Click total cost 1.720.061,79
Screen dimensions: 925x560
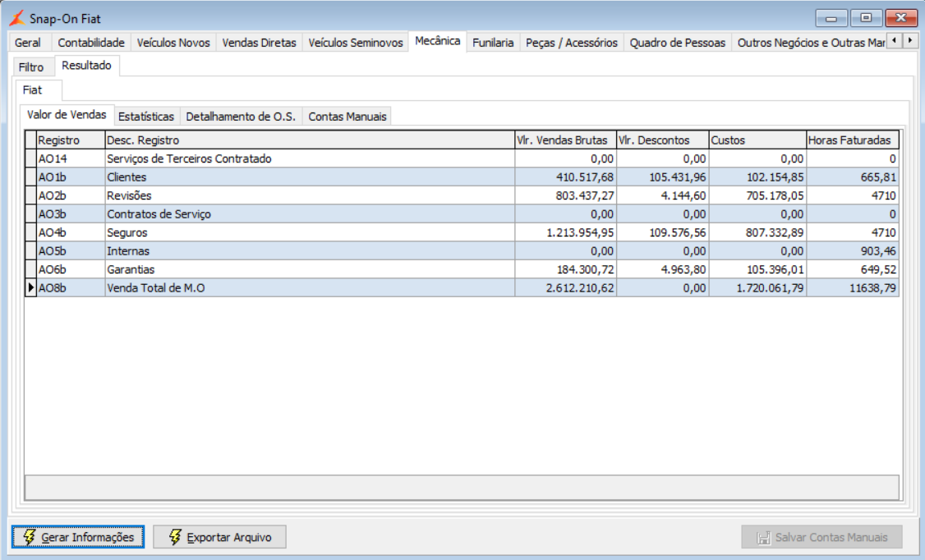coord(757,287)
